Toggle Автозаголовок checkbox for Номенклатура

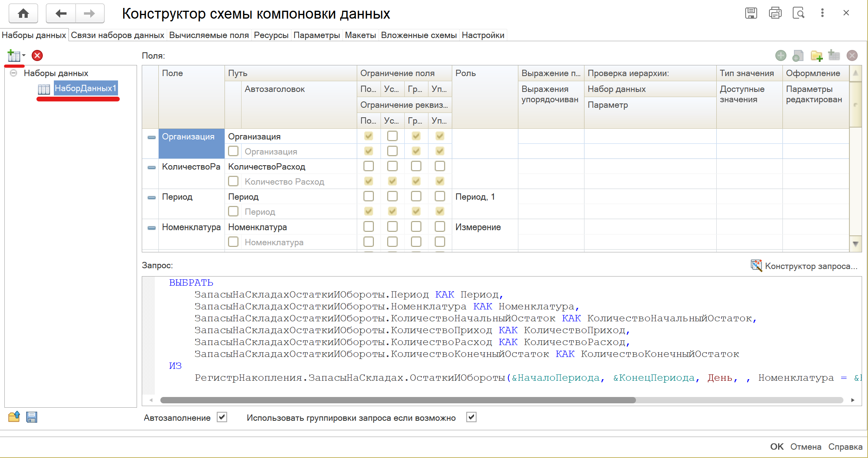(233, 242)
